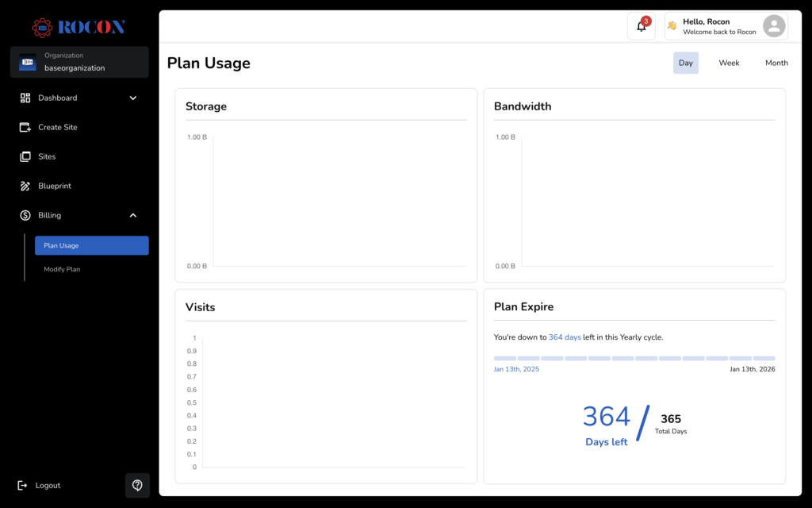Select the Billing dollar icon
This screenshot has width=812, height=508.
coord(24,215)
